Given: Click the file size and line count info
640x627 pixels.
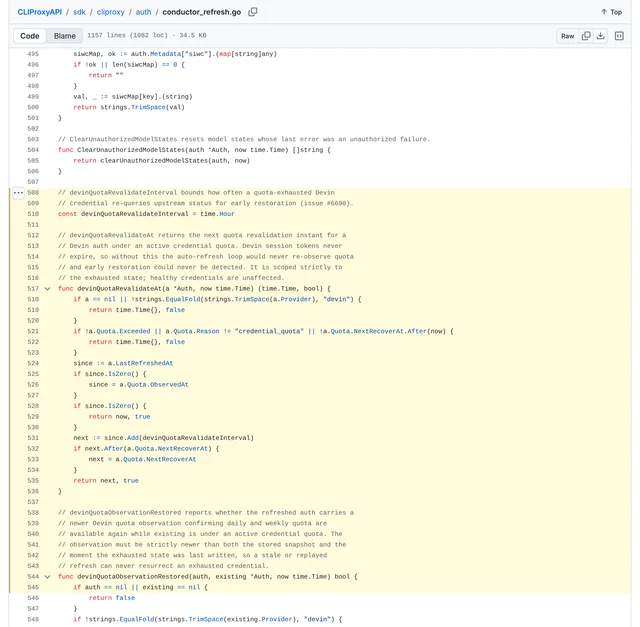Looking at the screenshot, I should pyautogui.click(x=147, y=36).
